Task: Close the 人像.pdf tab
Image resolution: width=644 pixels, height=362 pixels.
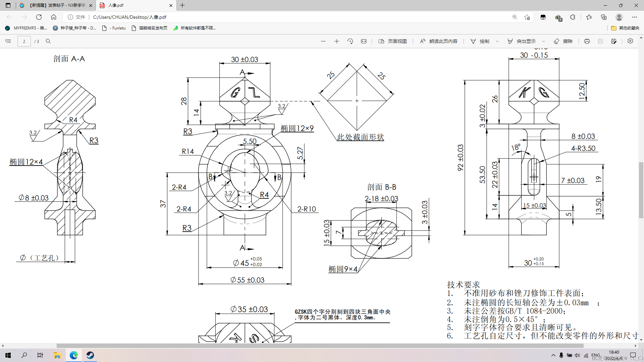Action: click(171, 5)
